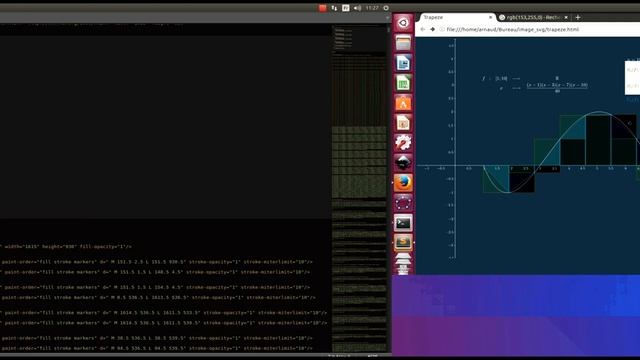This screenshot has height=360, width=640.
Task: Click code line with M 0.5 536.5
Action: coord(158,298)
